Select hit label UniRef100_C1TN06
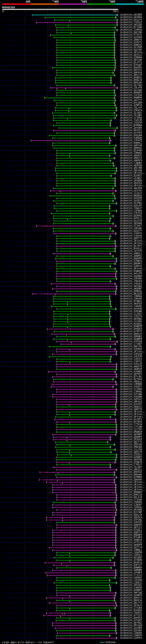 tap(131, 118)
